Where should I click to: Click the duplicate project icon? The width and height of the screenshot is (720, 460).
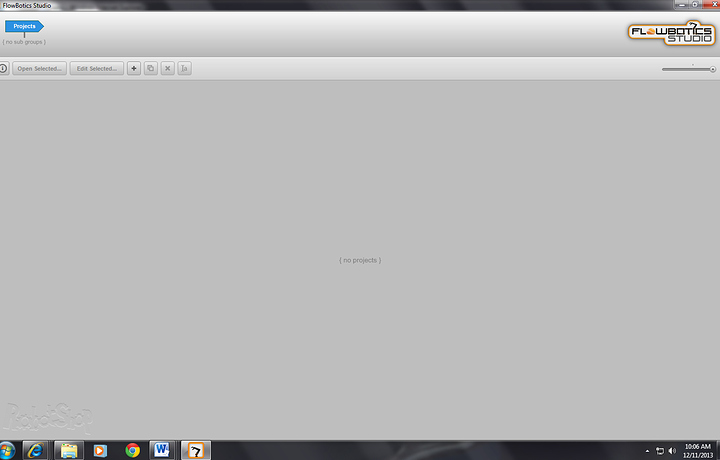coord(151,68)
